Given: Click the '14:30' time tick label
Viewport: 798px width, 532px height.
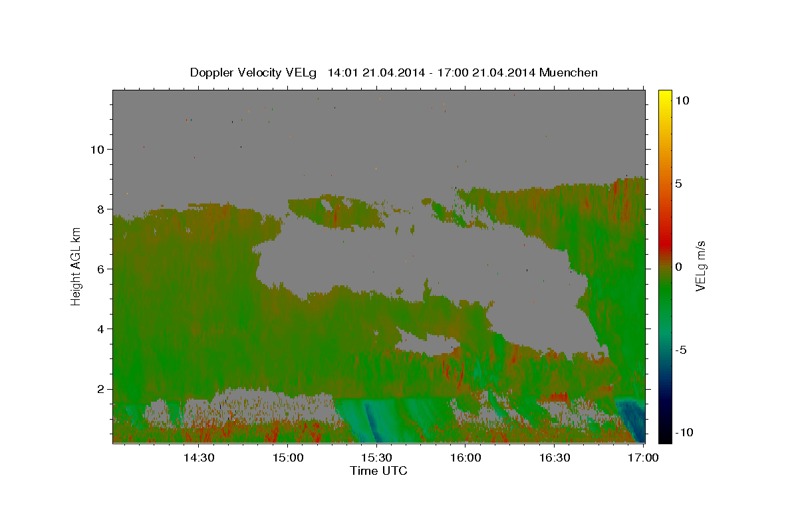Looking at the screenshot, I should tap(199, 458).
